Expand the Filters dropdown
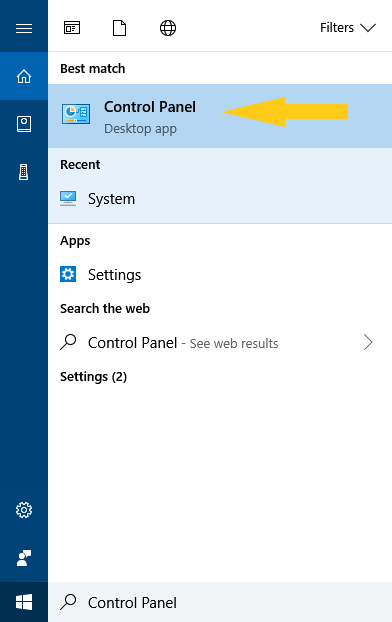This screenshot has width=392, height=622. pos(348,28)
